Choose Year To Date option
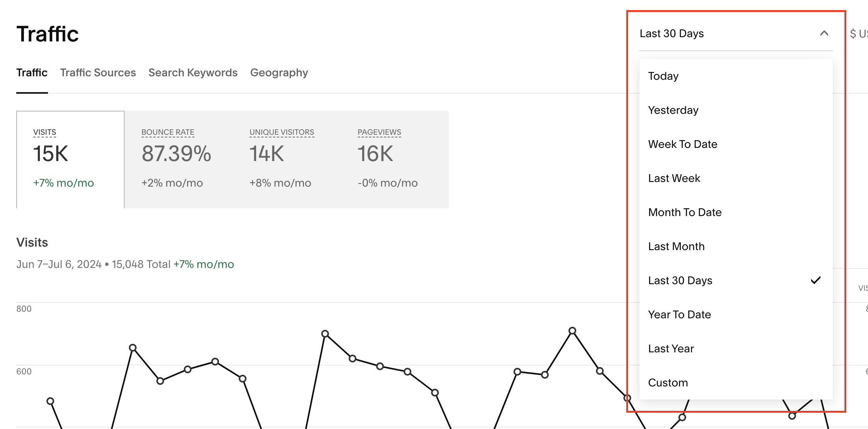 point(736,314)
